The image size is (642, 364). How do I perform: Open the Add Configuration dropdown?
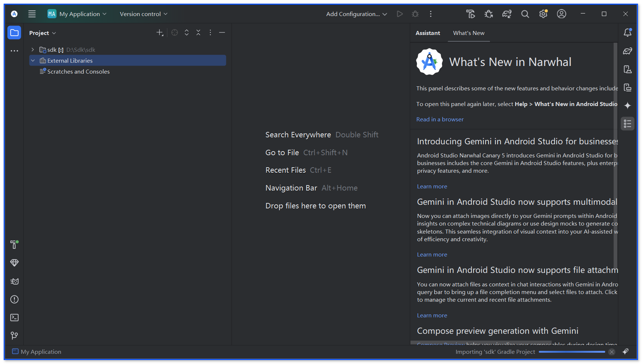(357, 14)
